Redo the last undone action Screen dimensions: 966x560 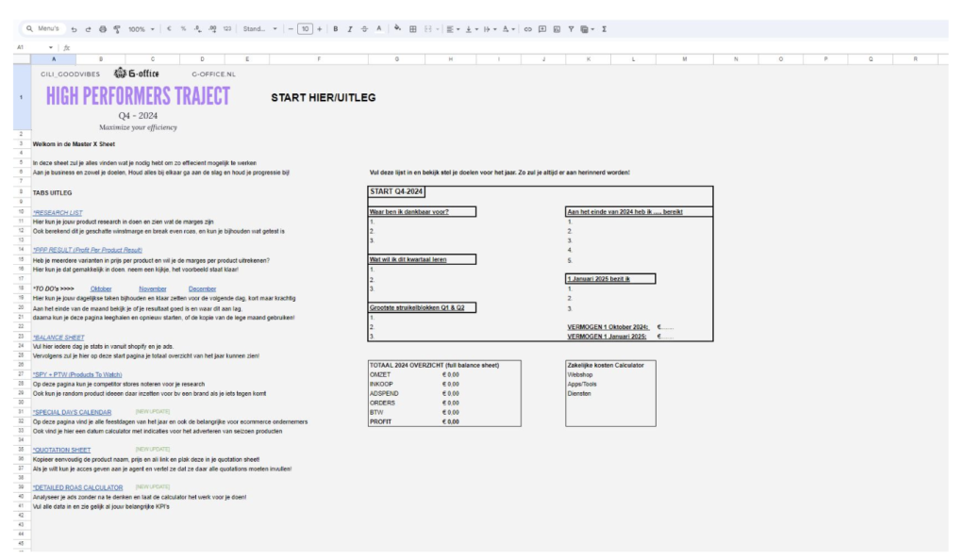point(88,29)
